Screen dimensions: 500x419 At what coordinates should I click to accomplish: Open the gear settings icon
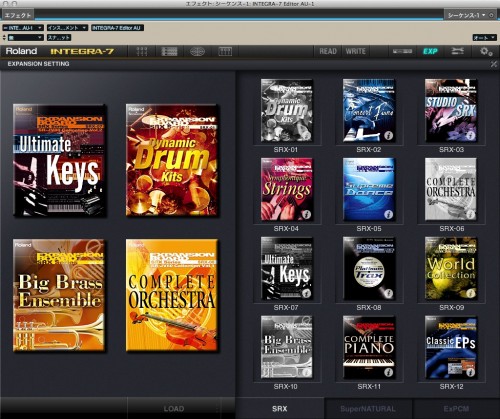point(486,51)
